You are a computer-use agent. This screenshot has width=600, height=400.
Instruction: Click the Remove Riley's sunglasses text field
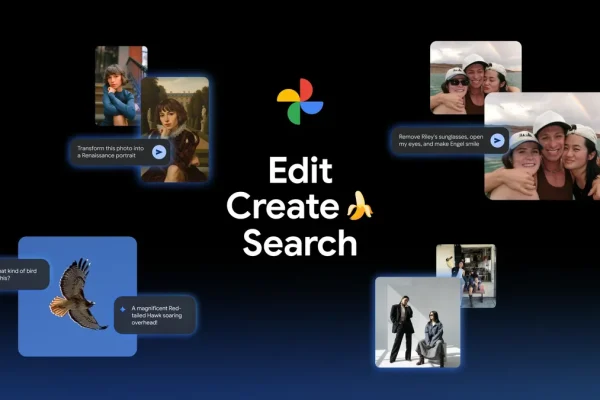point(438,140)
